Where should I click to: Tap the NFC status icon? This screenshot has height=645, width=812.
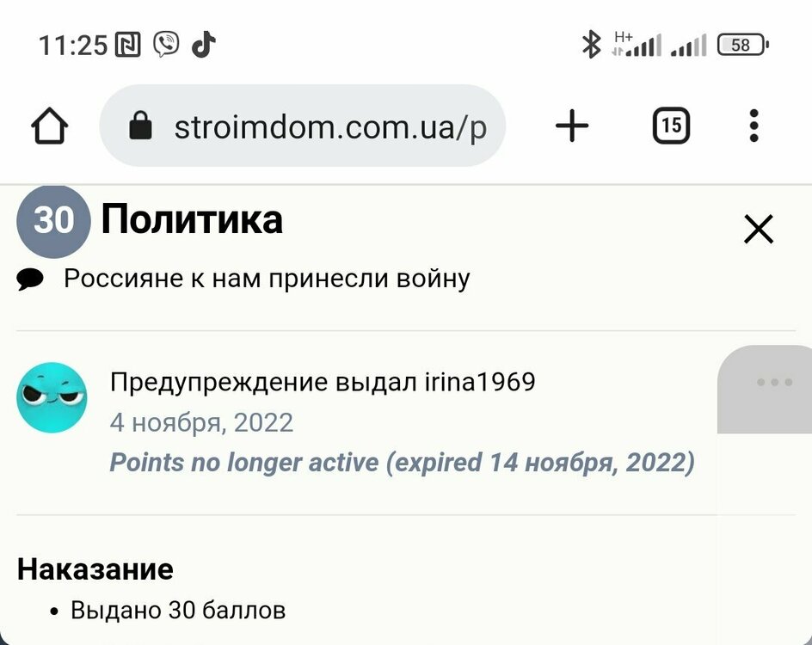click(x=127, y=45)
